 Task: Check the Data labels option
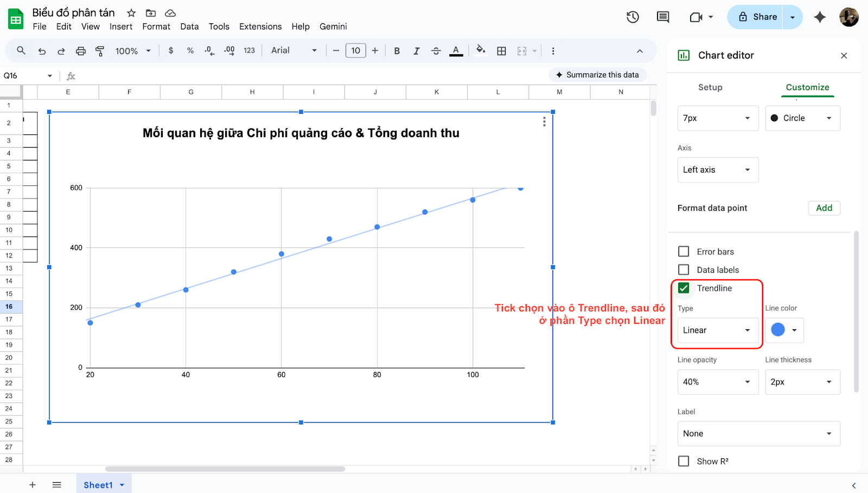pos(684,270)
